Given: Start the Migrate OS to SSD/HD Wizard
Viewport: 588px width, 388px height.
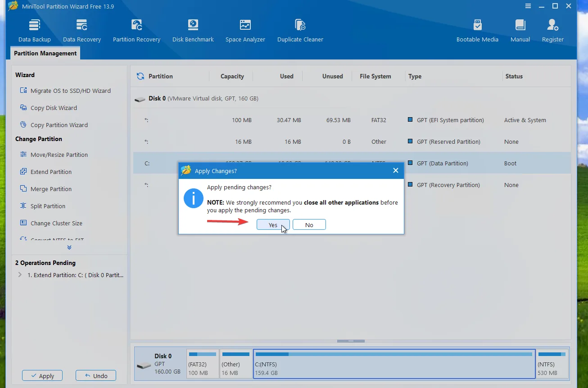Looking at the screenshot, I should tap(66, 91).
